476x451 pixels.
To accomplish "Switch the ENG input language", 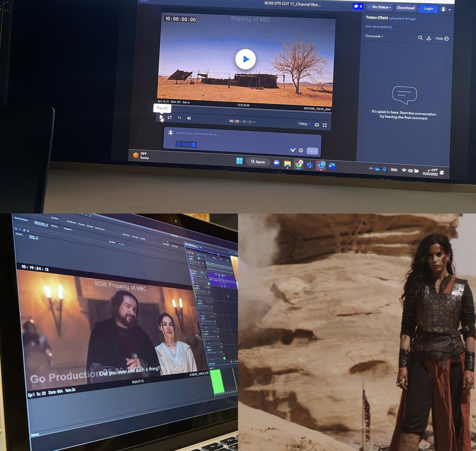I will [394, 170].
